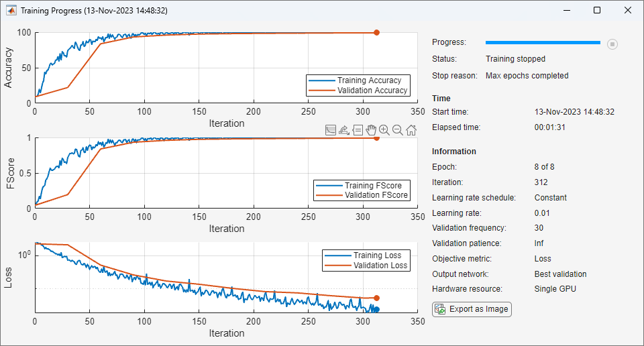Activate the zoom out magnifier
644x346 pixels.
[x=398, y=130]
